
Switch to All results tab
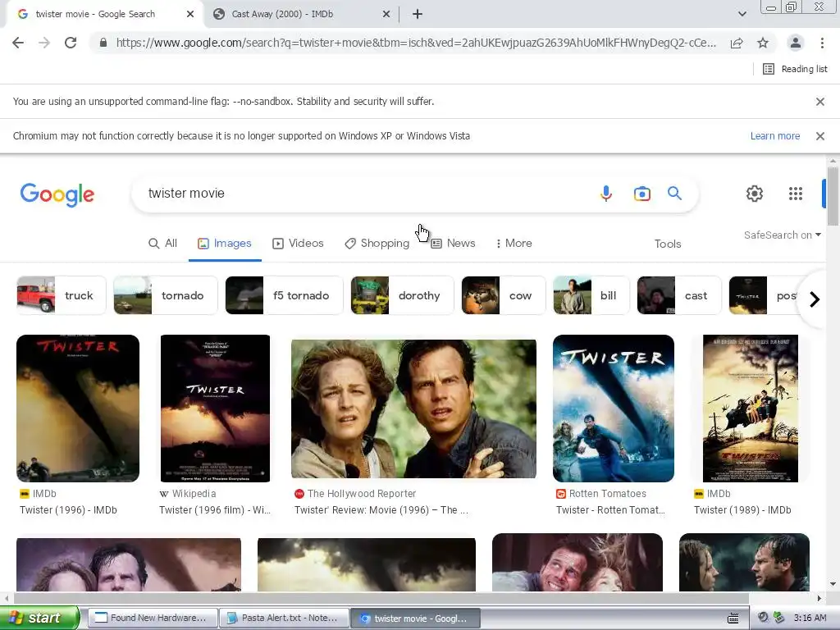click(163, 243)
